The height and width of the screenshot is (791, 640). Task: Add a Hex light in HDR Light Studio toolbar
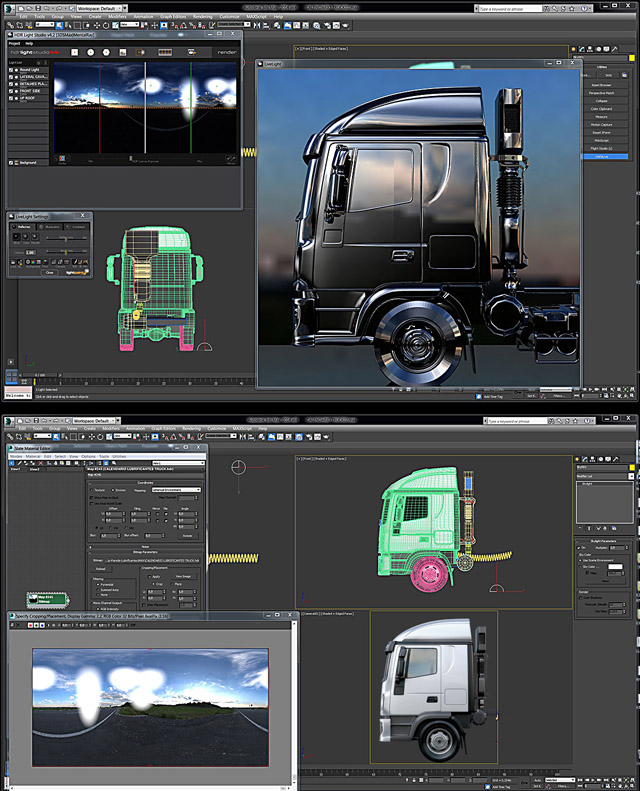tap(106, 52)
